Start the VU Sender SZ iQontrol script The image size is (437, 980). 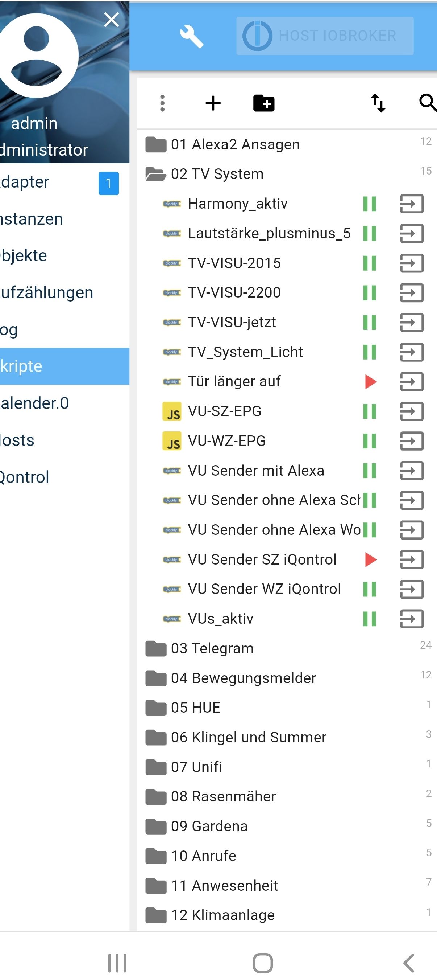tap(370, 559)
